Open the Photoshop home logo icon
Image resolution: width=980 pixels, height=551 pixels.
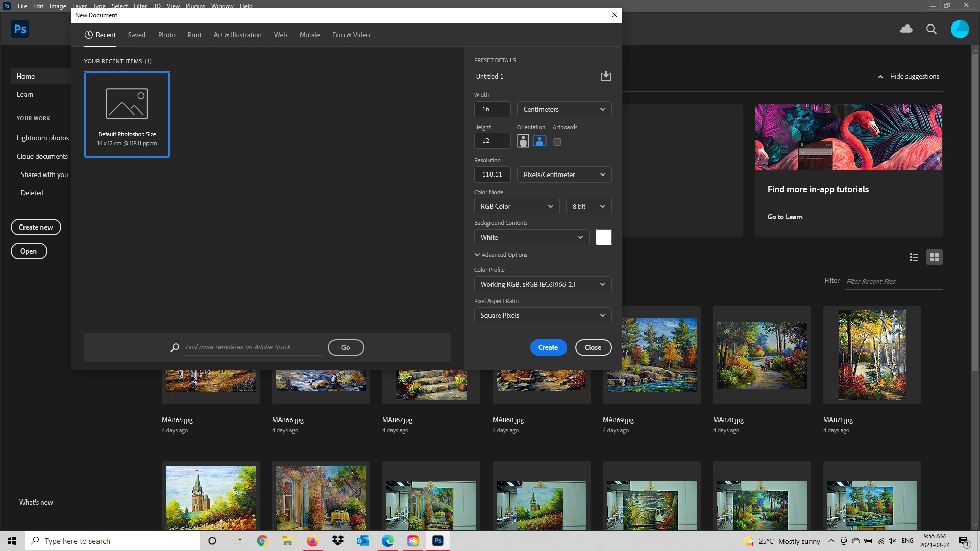pos(20,29)
